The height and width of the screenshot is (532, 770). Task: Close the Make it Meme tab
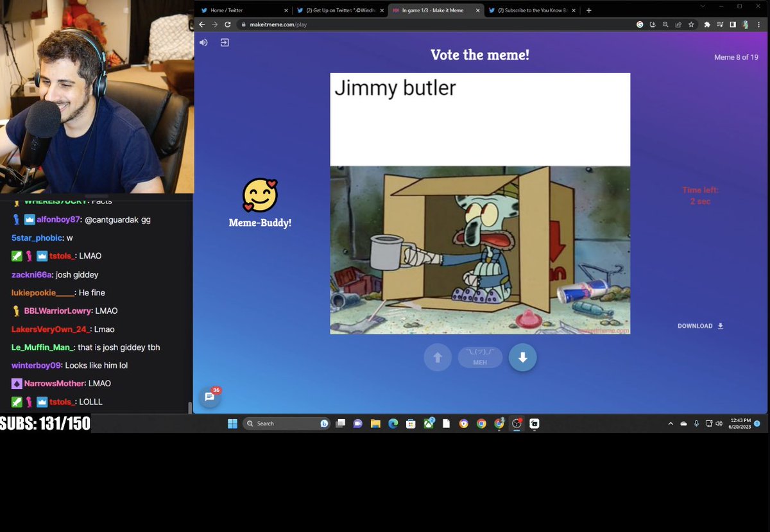coord(477,10)
